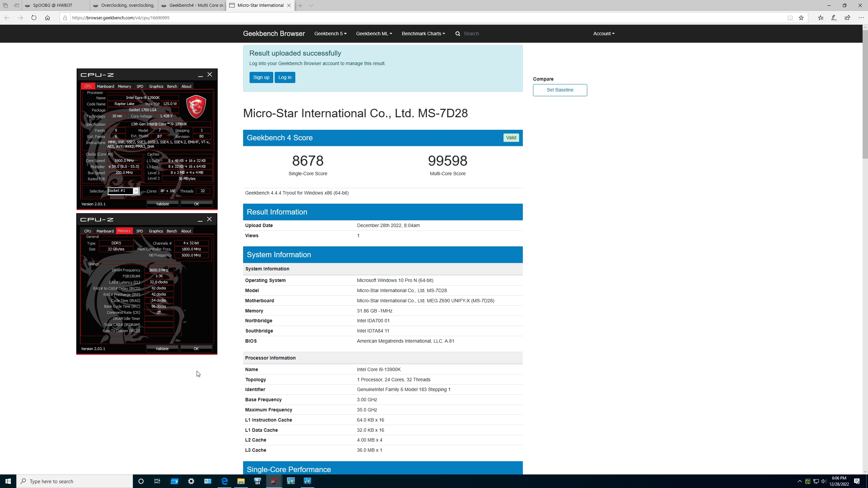
Task: Open the CPU tab in bottom CPU-Z
Action: [x=87, y=231]
